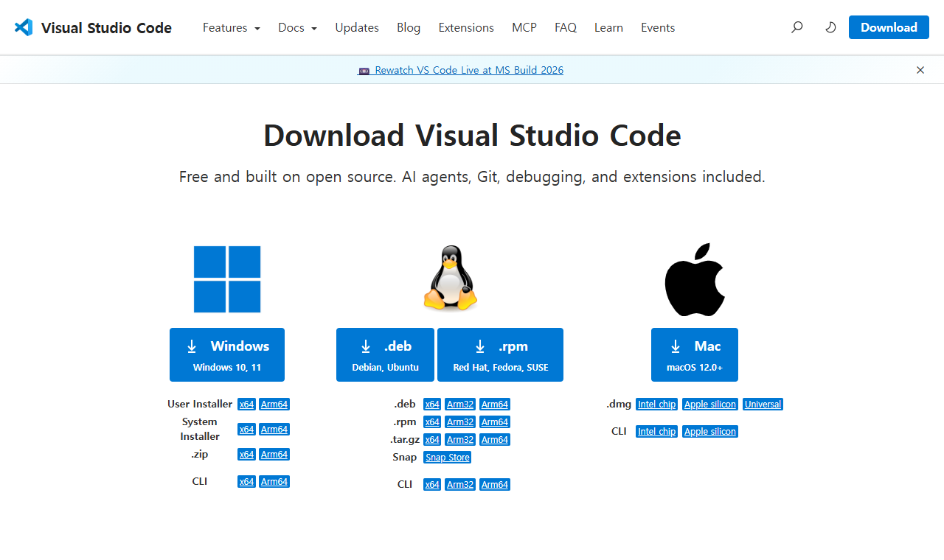
Task: Click the Windows logo image
Action: (x=227, y=279)
